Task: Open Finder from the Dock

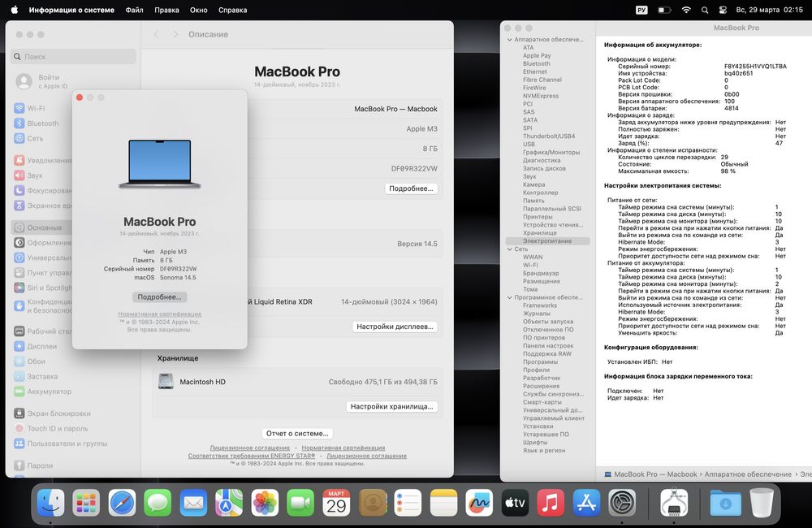Action: click(x=50, y=503)
